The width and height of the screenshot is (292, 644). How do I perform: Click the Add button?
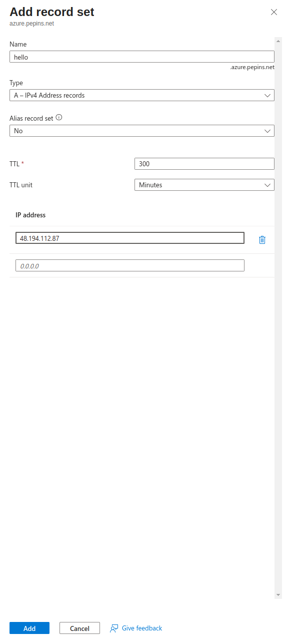coord(29,628)
